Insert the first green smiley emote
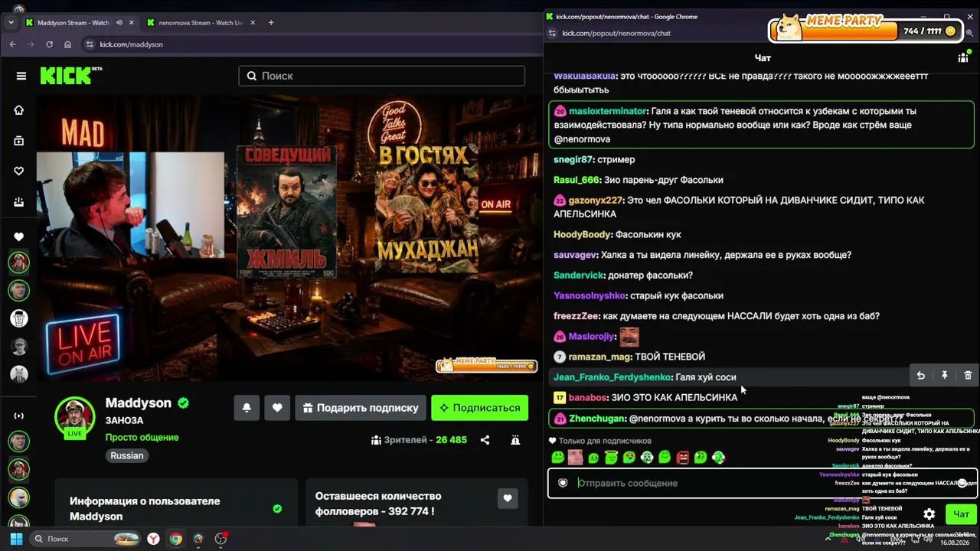The height and width of the screenshot is (551, 980). pos(558,458)
